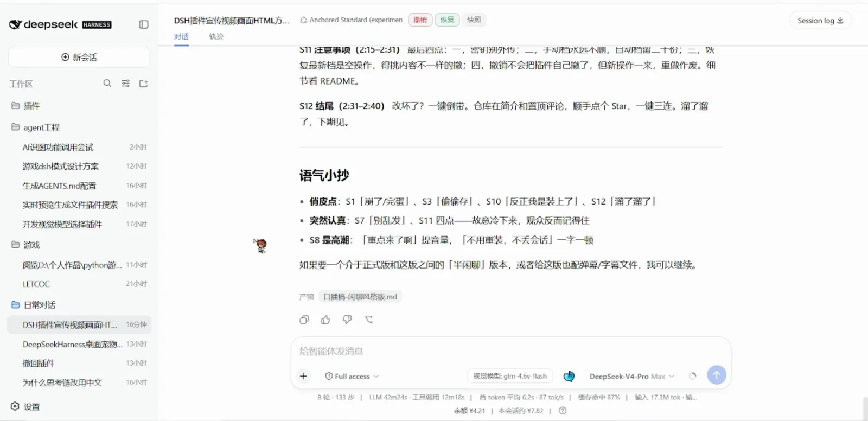Image resolution: width=868 pixels, height=421 pixels.
Task: Switch to the 轨迹 tab
Action: click(216, 36)
